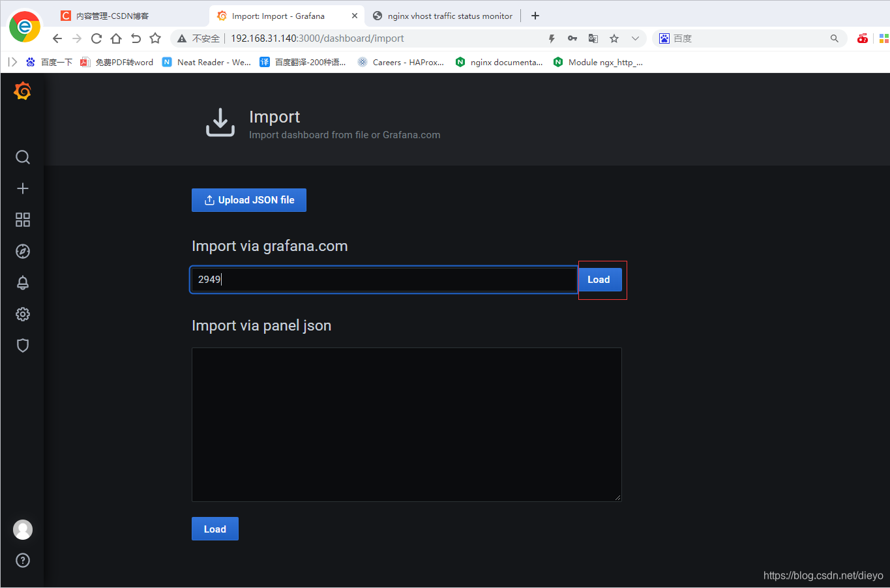Viewport: 890px width, 588px height.
Task: Open the Dashboards grid sidebar icon
Action: coord(23,220)
